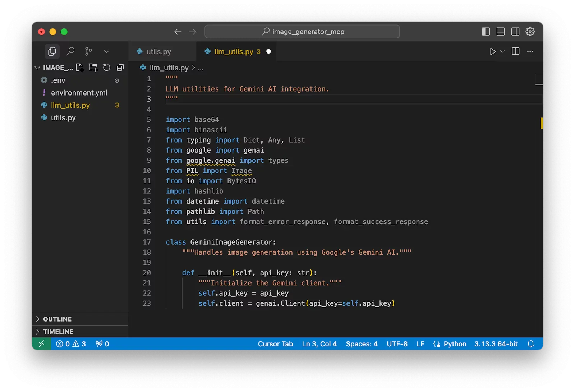
Task: Select interpreter 3.13.3 64-bit
Action: tap(496, 344)
